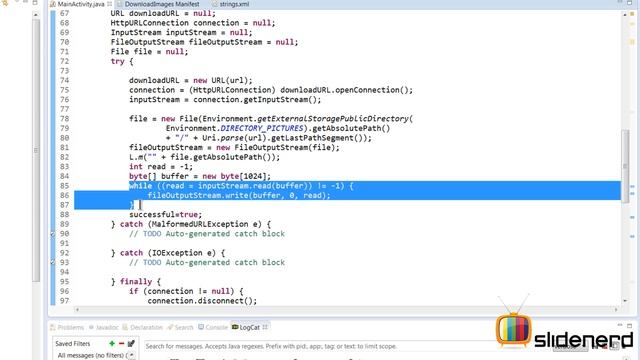Switch to the MainActivity.java editor tab

(81, 4)
